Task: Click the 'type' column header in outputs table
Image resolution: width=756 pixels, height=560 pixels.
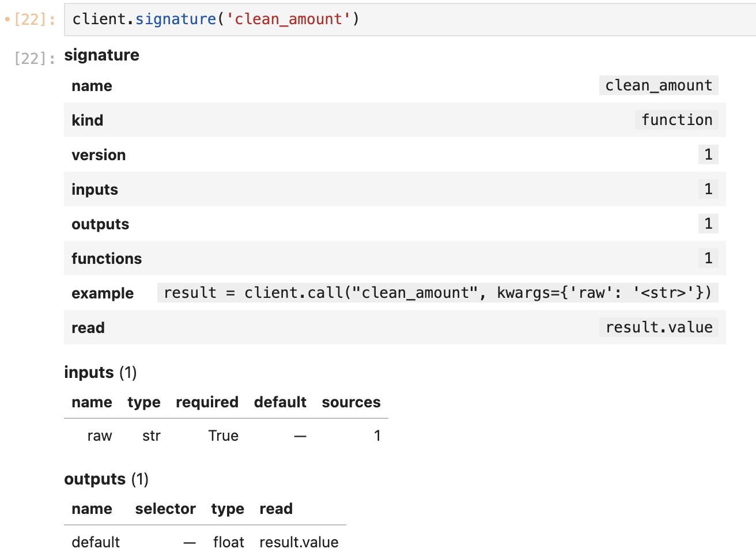Action: (x=228, y=509)
